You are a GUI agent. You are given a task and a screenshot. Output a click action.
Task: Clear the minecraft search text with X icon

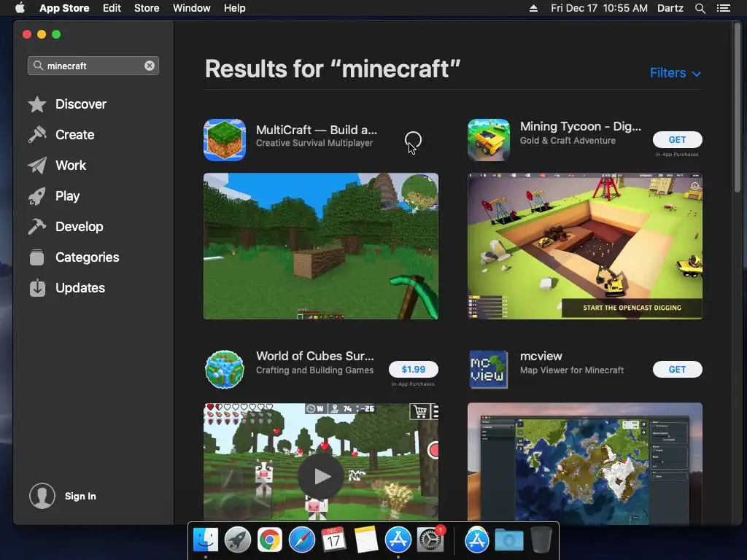coord(150,66)
